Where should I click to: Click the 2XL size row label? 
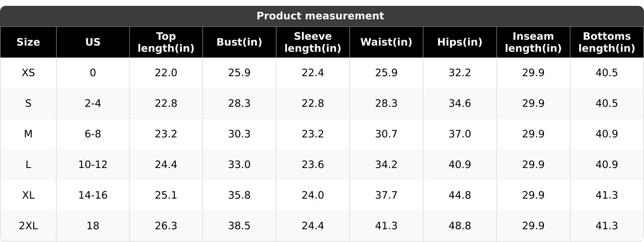(x=28, y=226)
